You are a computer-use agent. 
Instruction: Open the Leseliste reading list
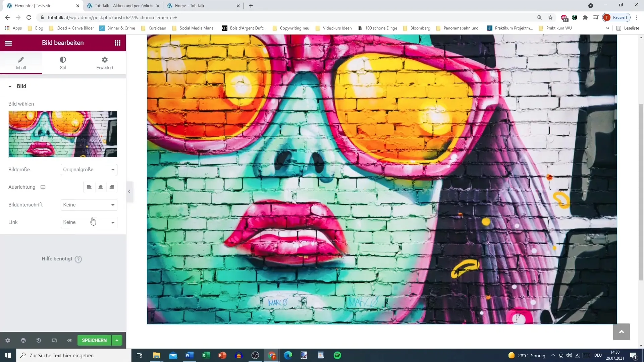tap(628, 28)
